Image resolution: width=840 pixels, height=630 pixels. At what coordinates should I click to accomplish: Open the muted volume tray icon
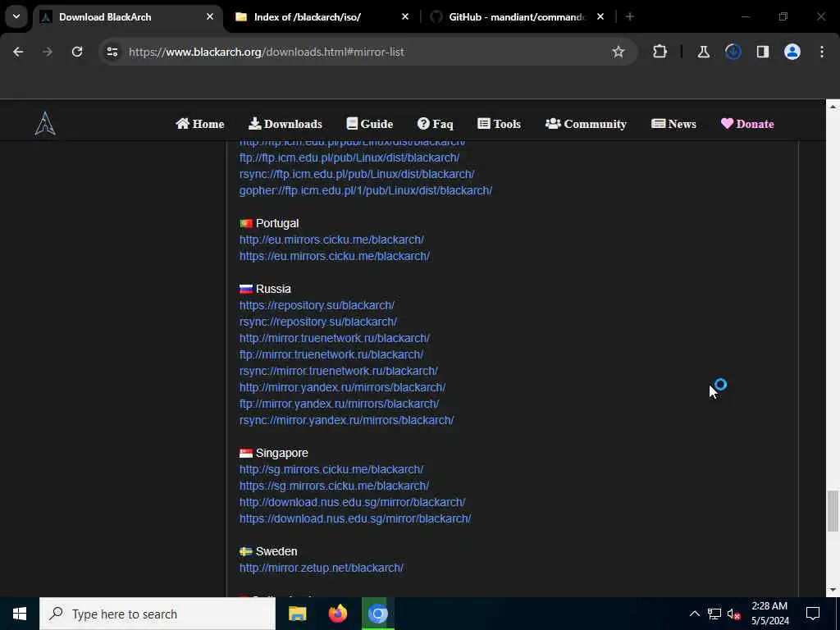[733, 614]
